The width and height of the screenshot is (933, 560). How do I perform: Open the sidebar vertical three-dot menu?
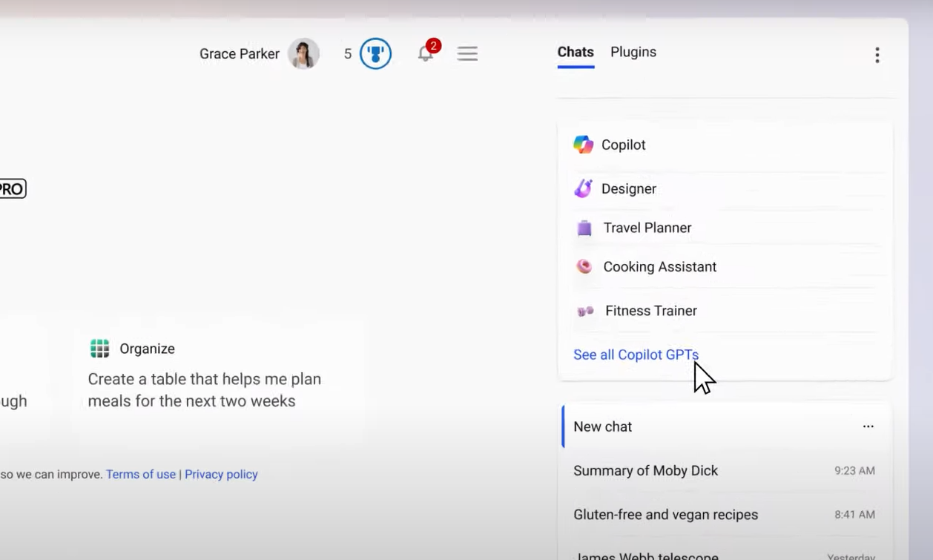(x=877, y=56)
